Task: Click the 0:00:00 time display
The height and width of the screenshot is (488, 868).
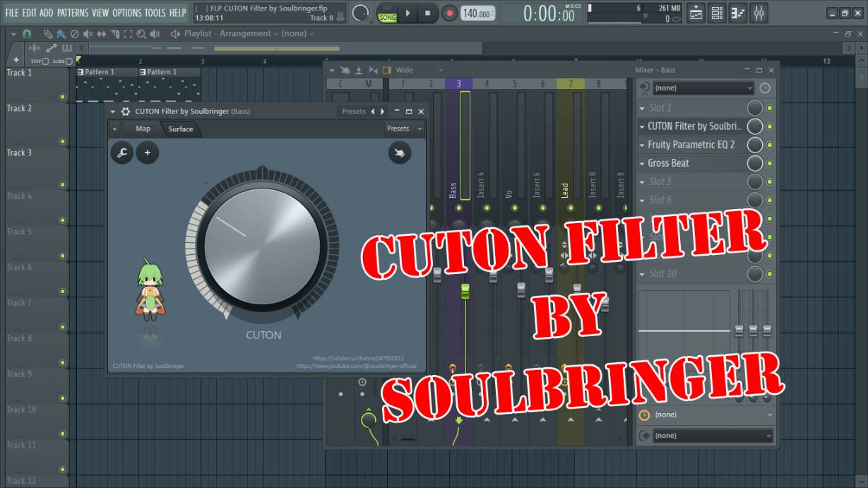Action: tap(549, 13)
